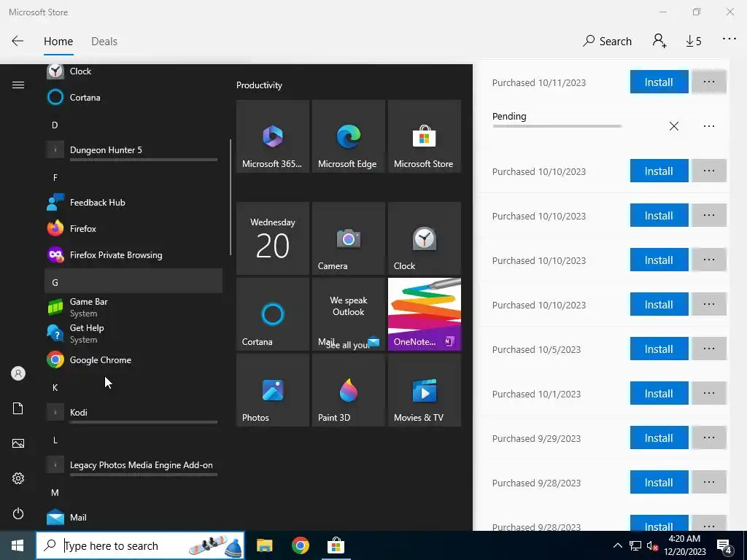The width and height of the screenshot is (747, 560).
Task: Click the Productivity group heading
Action: tap(259, 85)
